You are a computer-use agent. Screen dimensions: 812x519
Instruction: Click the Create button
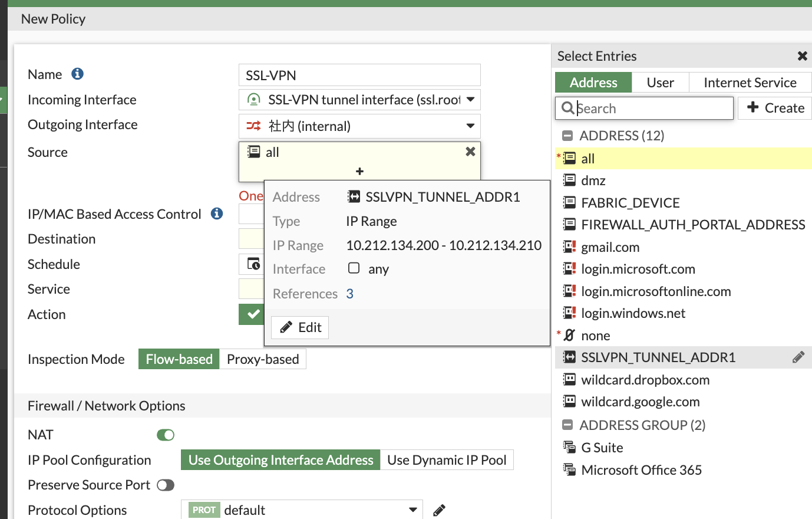pyautogui.click(x=775, y=108)
